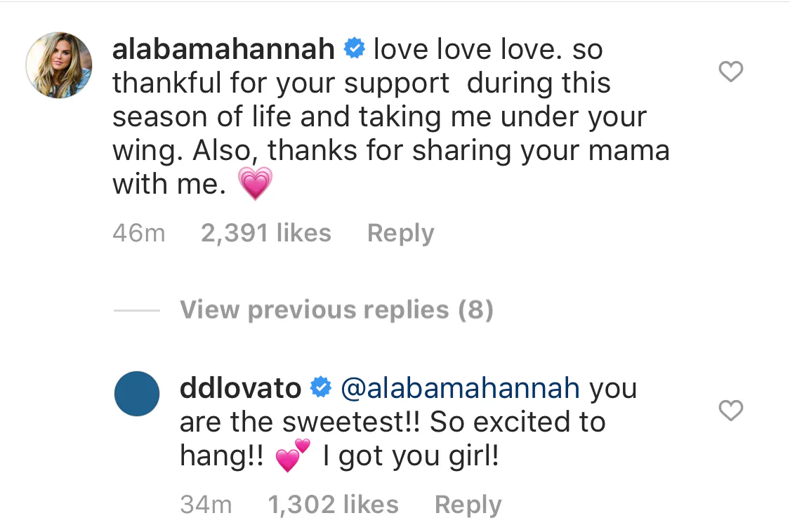Tap verified badge next to alabamahannah
Image resolution: width=790 pixels, height=532 pixels.
pyautogui.click(x=353, y=49)
